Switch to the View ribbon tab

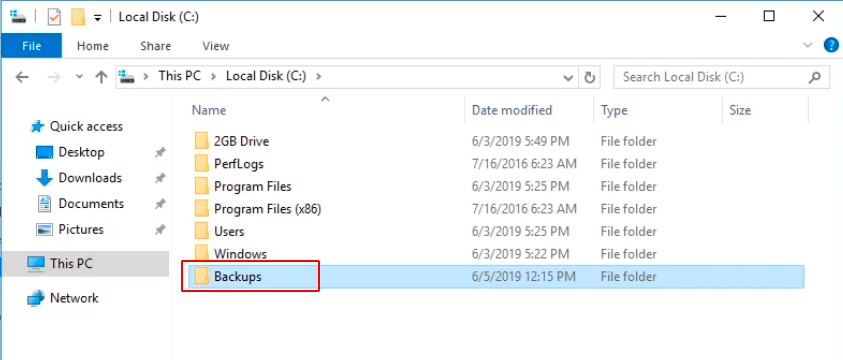coord(216,46)
